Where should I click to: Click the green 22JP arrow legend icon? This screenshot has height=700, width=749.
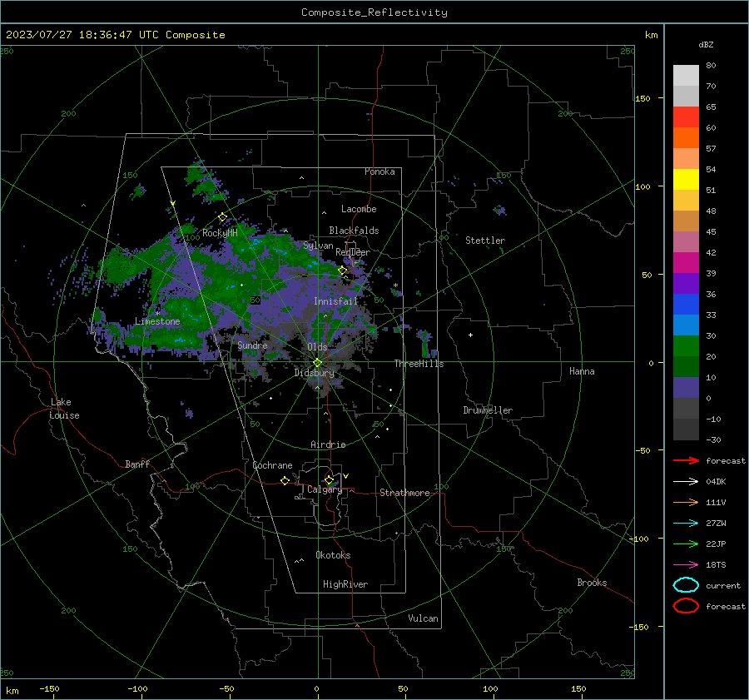pos(686,544)
